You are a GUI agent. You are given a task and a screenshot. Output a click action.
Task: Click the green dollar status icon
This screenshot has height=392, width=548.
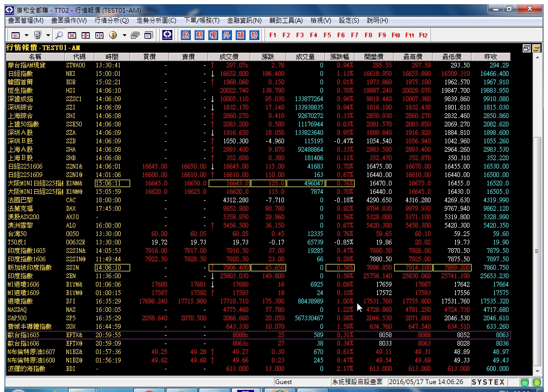[537, 382]
